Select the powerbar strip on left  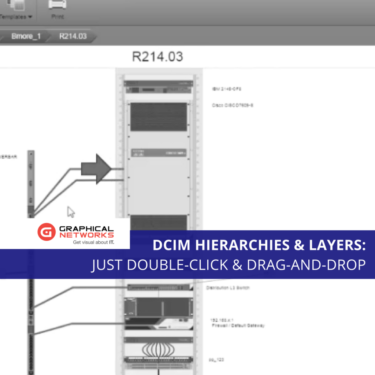31,183
